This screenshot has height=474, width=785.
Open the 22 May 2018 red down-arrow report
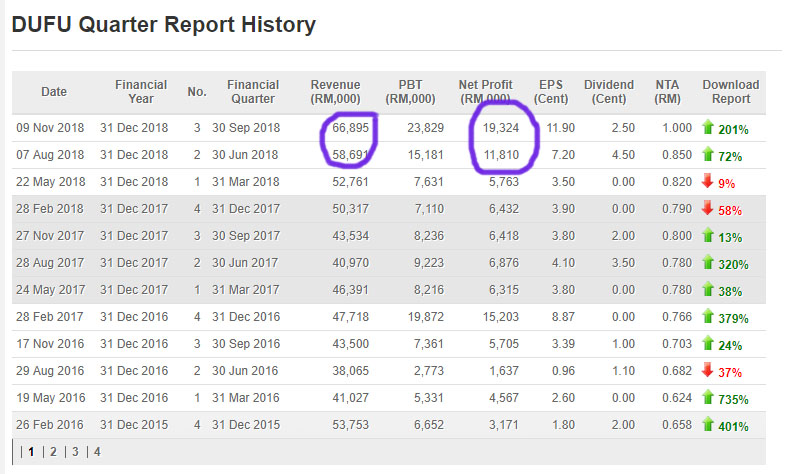click(x=707, y=181)
